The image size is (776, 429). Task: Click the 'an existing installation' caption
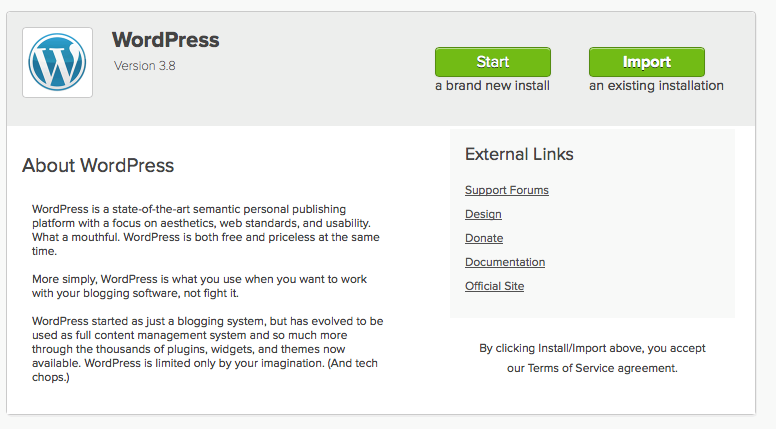pos(656,86)
